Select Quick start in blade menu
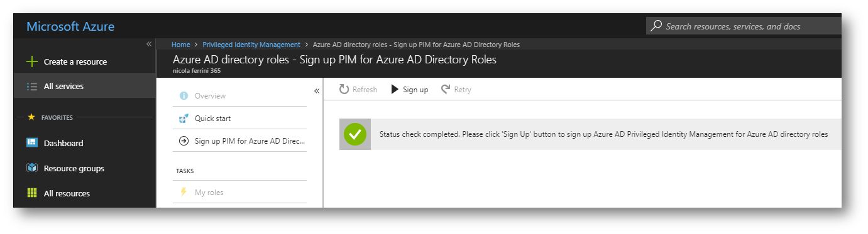Image resolution: width=868 pixels, height=234 pixels. [239, 119]
